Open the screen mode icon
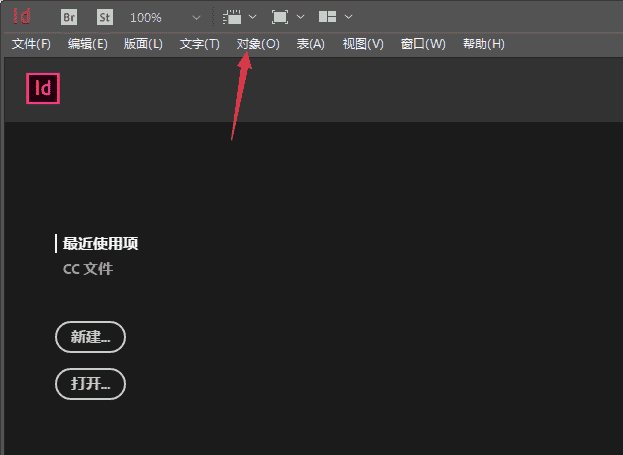Image resolution: width=623 pixels, height=455 pixels. pos(280,17)
